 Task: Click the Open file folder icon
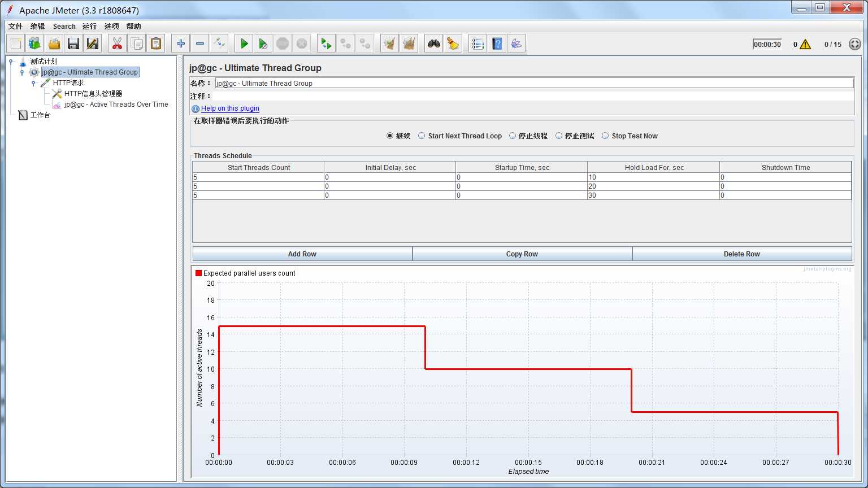[x=54, y=43]
